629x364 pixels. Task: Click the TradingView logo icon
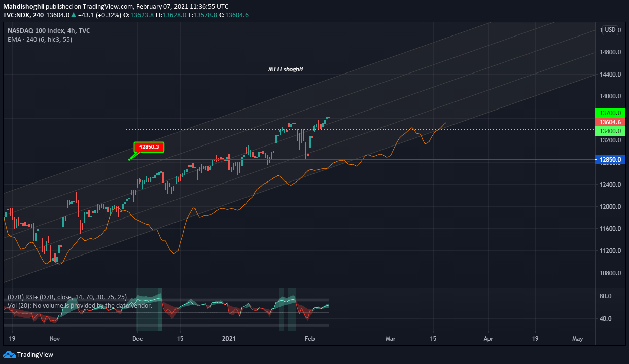(x=9, y=355)
